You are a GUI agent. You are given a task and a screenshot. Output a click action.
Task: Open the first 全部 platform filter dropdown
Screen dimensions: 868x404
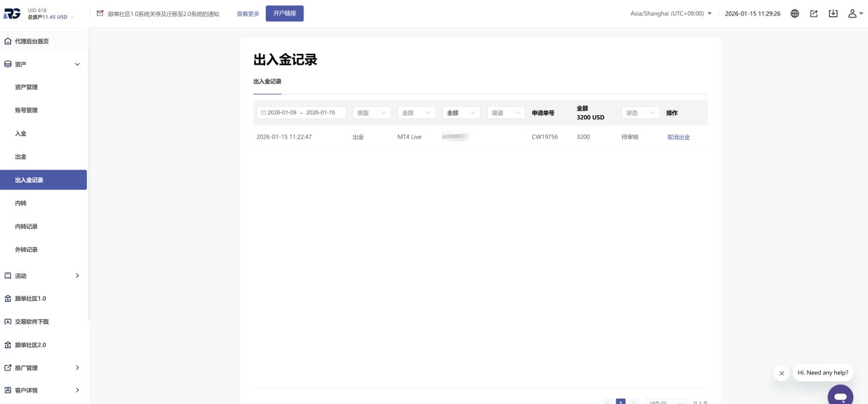point(417,113)
